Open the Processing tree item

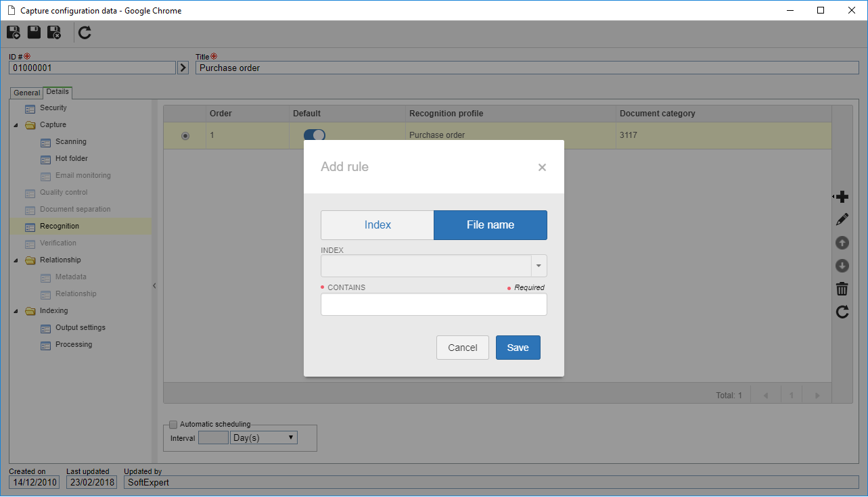pyautogui.click(x=74, y=344)
